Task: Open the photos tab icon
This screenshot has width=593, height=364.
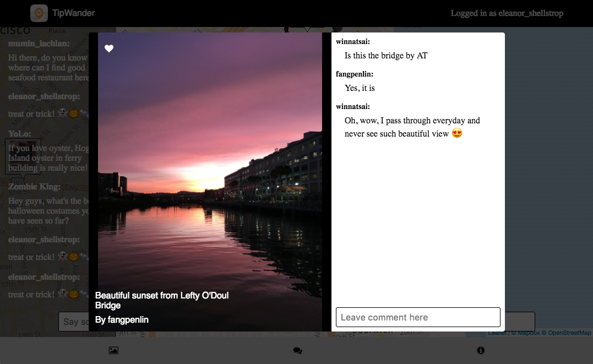Action: [113, 350]
